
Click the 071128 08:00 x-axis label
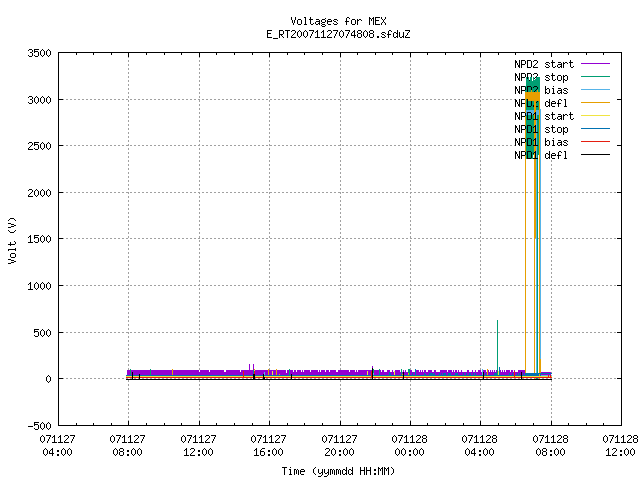coord(551,446)
